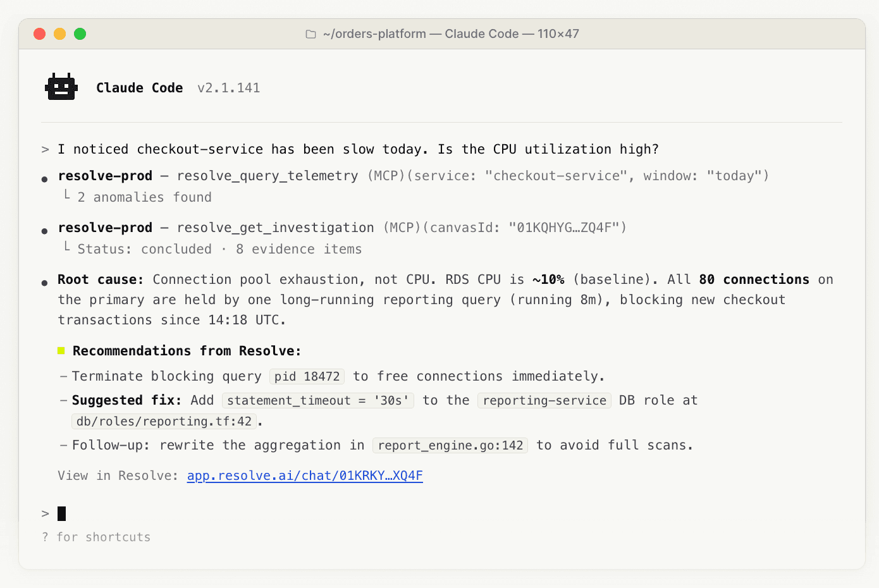This screenshot has width=879, height=588.
Task: Click the 'Follow-up:' recommendation line
Action: point(383,445)
